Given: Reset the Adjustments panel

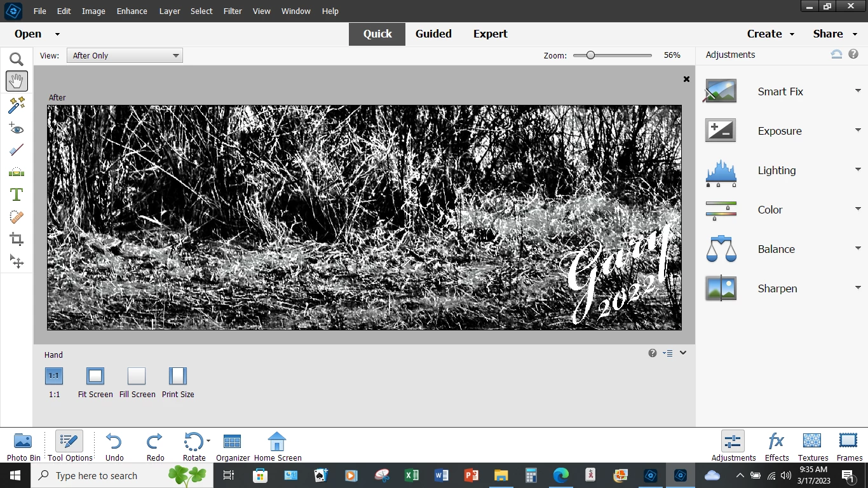Looking at the screenshot, I should (837, 55).
